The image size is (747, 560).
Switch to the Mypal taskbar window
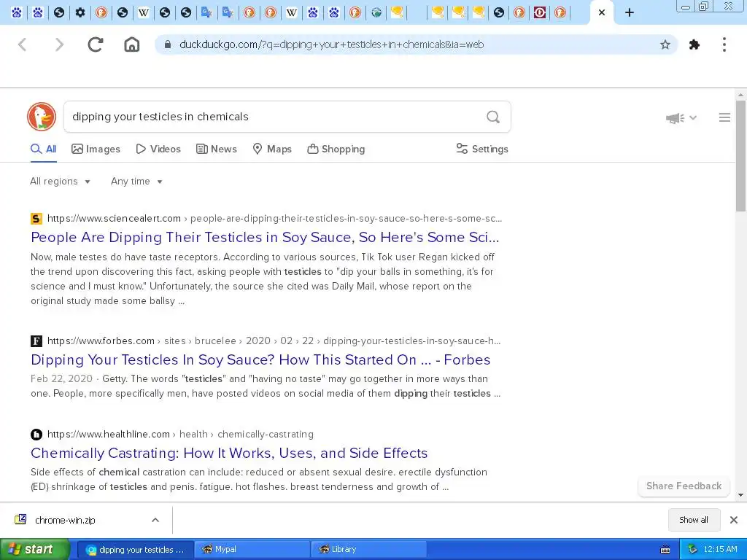click(x=252, y=550)
